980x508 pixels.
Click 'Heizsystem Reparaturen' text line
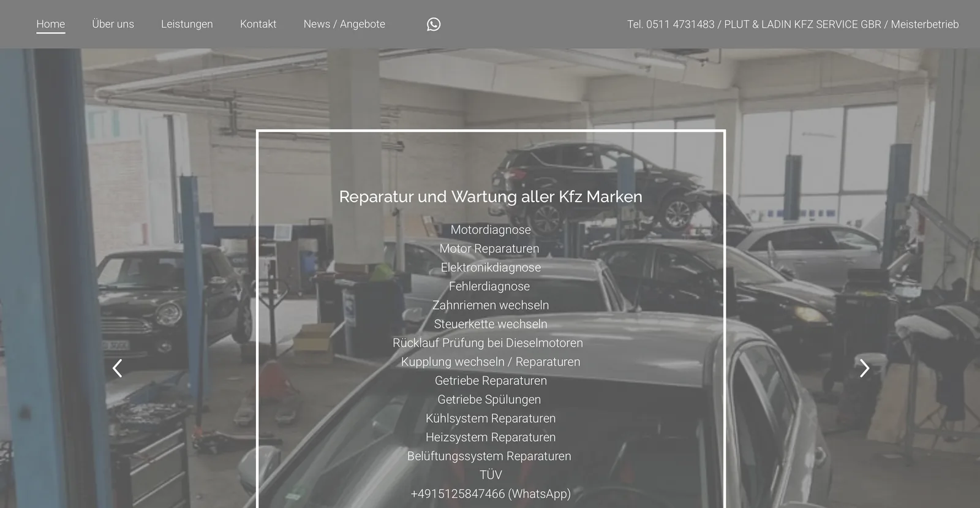click(491, 438)
